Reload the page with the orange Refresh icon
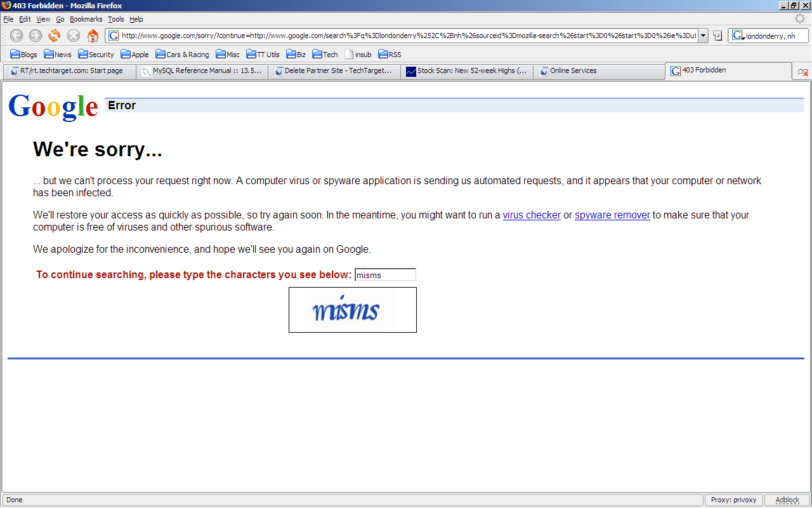 pos(55,36)
